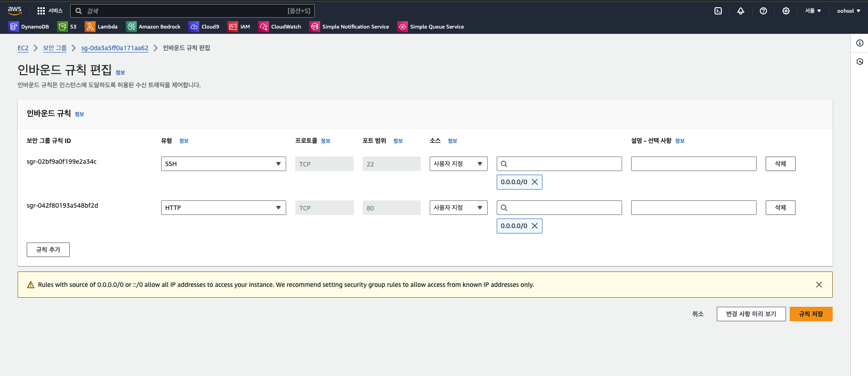Go to the 보안 그룹 breadcrumb link
The height and width of the screenshot is (376, 868).
pyautogui.click(x=55, y=48)
